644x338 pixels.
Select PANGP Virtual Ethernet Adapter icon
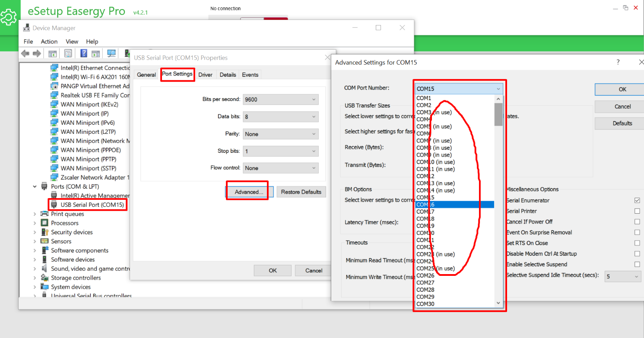coord(54,86)
